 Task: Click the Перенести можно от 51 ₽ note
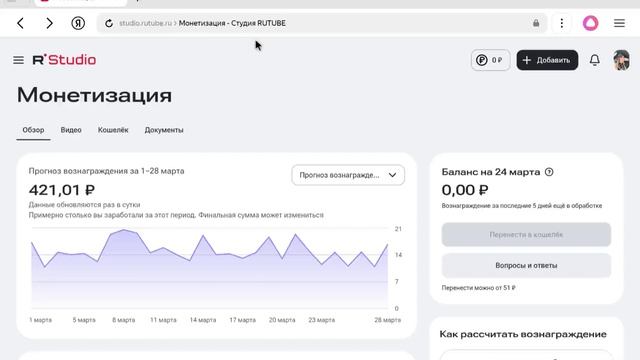click(478, 288)
